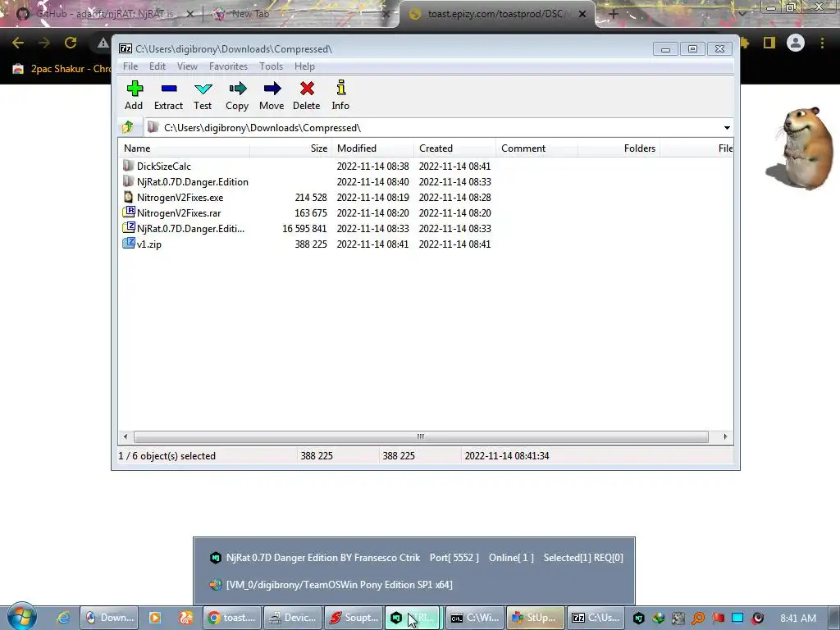840x630 pixels.
Task: Select NjRat 0.7D Danger Edition preview entry
Action: pyautogui.click(x=414, y=558)
